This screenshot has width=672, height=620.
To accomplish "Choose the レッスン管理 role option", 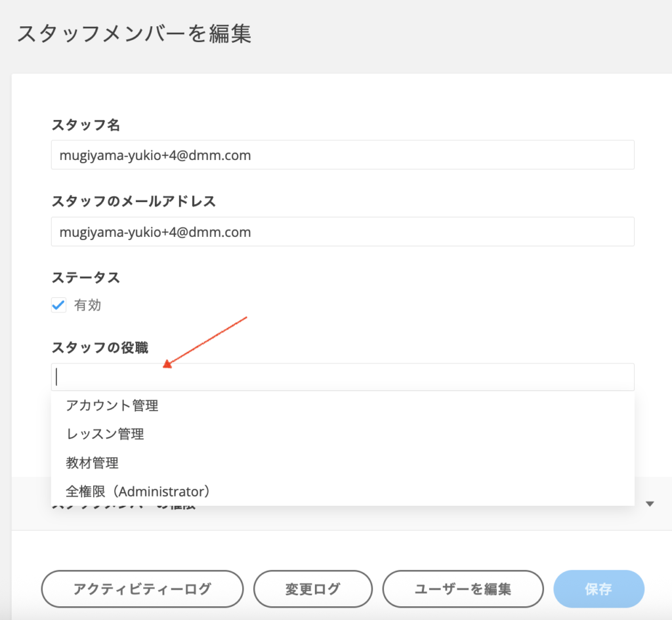I will 105,434.
